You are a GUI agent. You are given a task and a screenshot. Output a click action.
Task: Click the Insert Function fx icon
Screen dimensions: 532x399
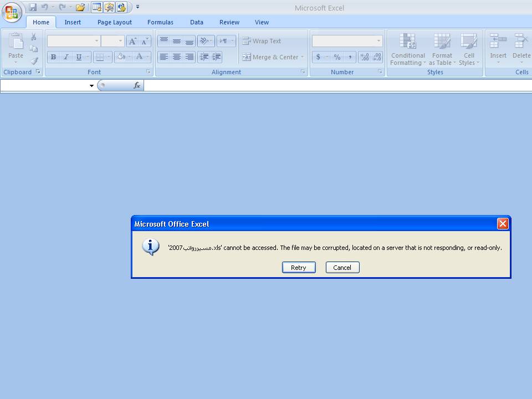[x=137, y=85]
